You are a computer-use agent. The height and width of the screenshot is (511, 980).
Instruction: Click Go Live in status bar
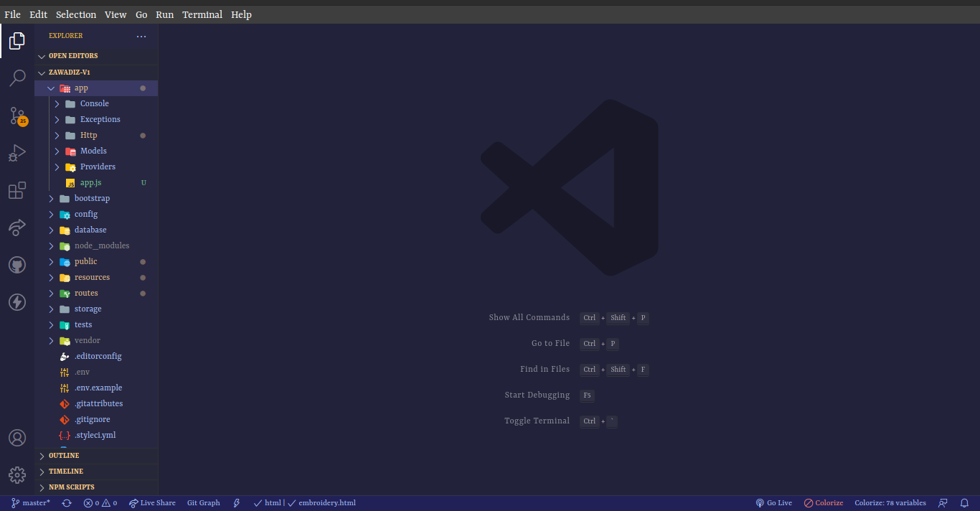pyautogui.click(x=774, y=503)
